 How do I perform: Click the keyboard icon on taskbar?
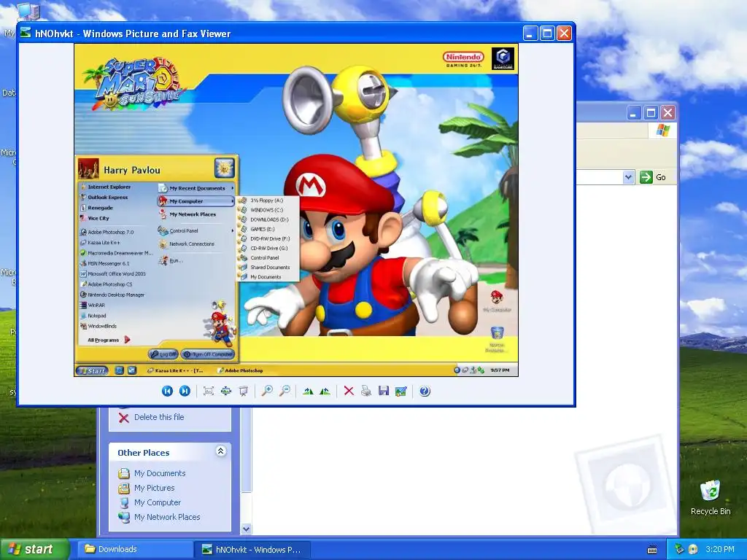[x=652, y=550]
